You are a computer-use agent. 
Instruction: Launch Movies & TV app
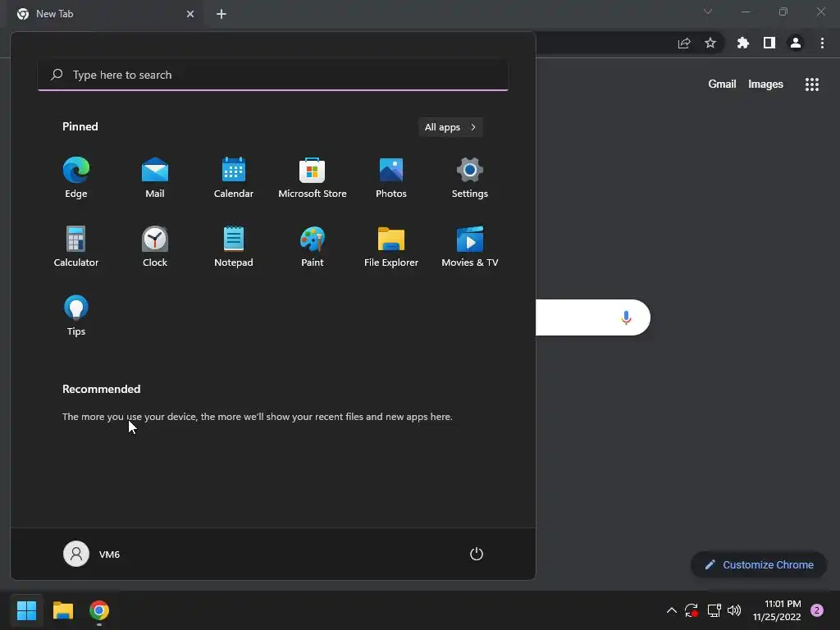pos(470,246)
